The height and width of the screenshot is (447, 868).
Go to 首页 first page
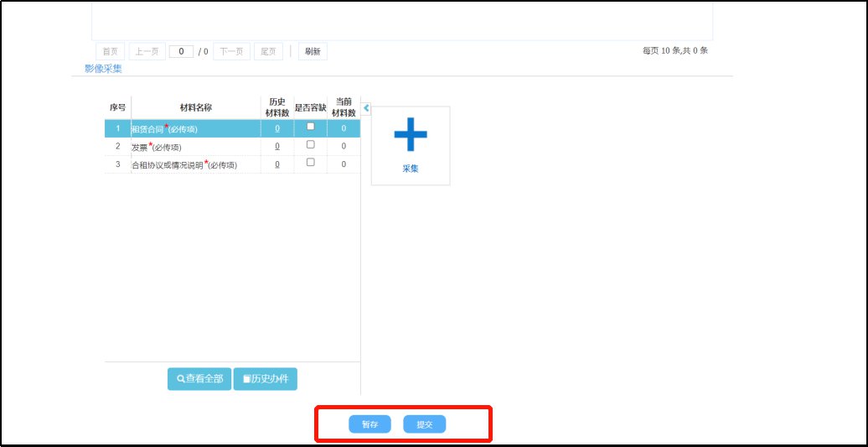(x=110, y=52)
